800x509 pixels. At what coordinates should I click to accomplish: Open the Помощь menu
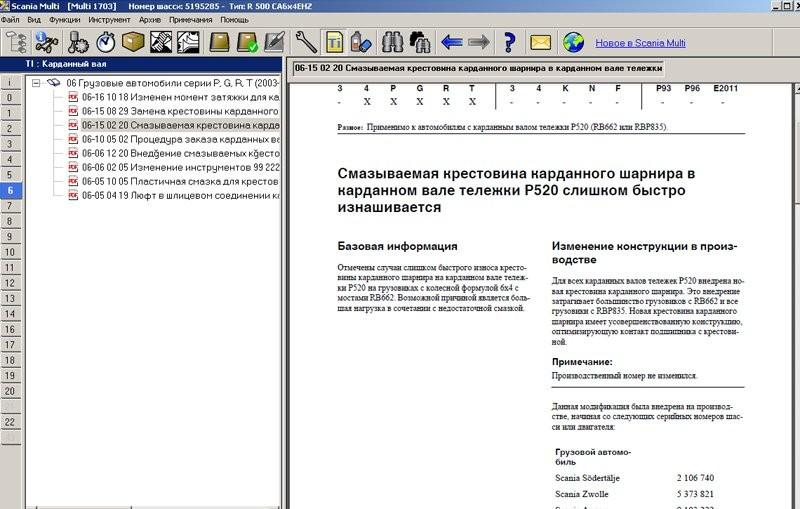[234, 20]
